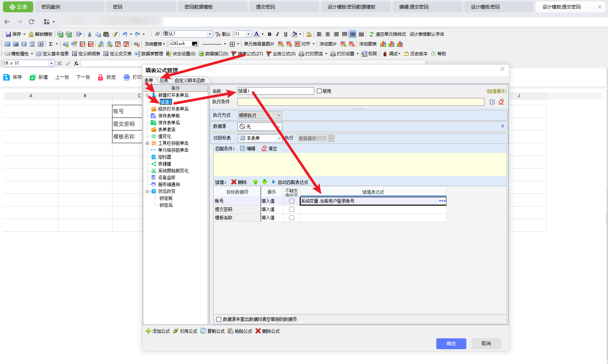Collapse the 状态改变 tree node
608x364 pixels.
click(147, 191)
